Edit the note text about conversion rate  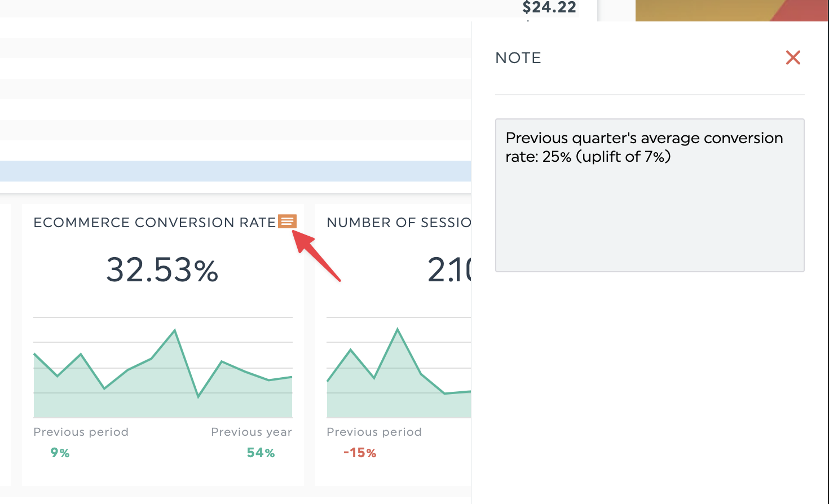coord(650,195)
